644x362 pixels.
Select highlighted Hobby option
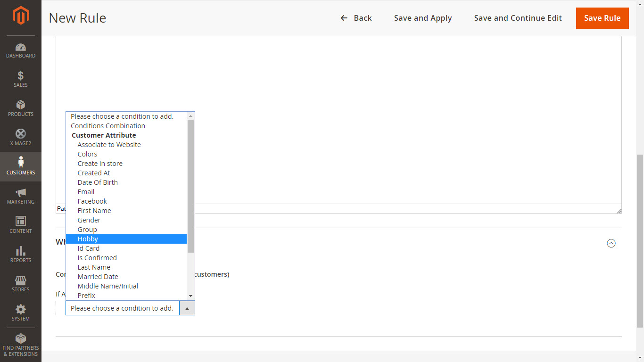(126, 239)
